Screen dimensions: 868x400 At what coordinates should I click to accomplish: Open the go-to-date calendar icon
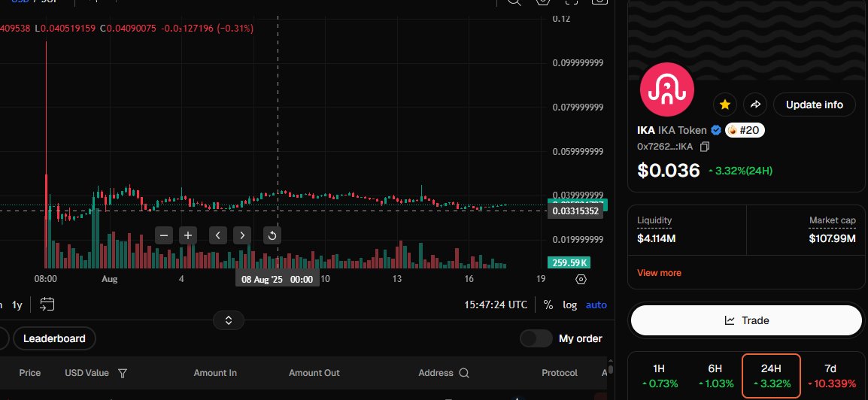click(x=47, y=305)
